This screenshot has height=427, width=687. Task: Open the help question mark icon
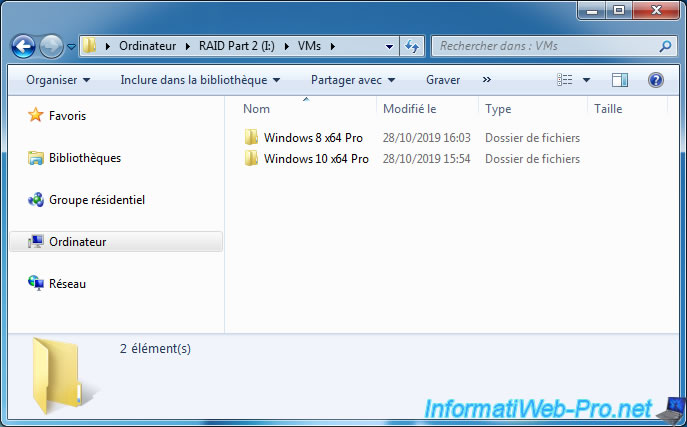click(656, 80)
